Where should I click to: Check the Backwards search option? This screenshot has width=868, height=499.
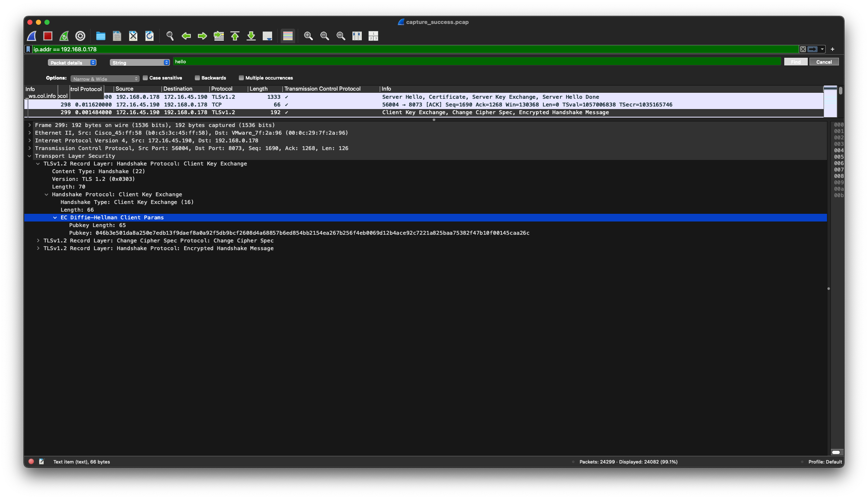(x=197, y=78)
